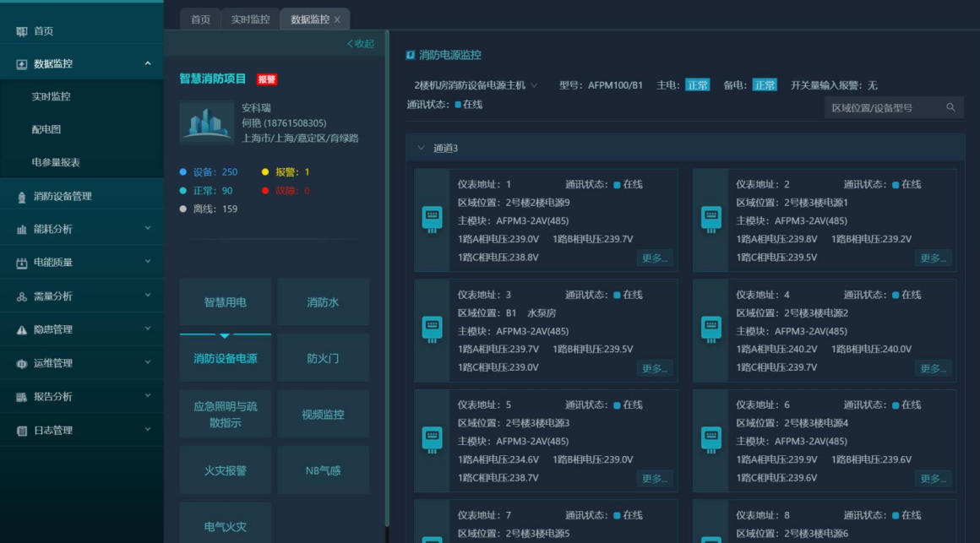Viewport: 980px width, 543px height.
Task: Click the meter icon for 仪表地址 6
Action: tap(710, 439)
